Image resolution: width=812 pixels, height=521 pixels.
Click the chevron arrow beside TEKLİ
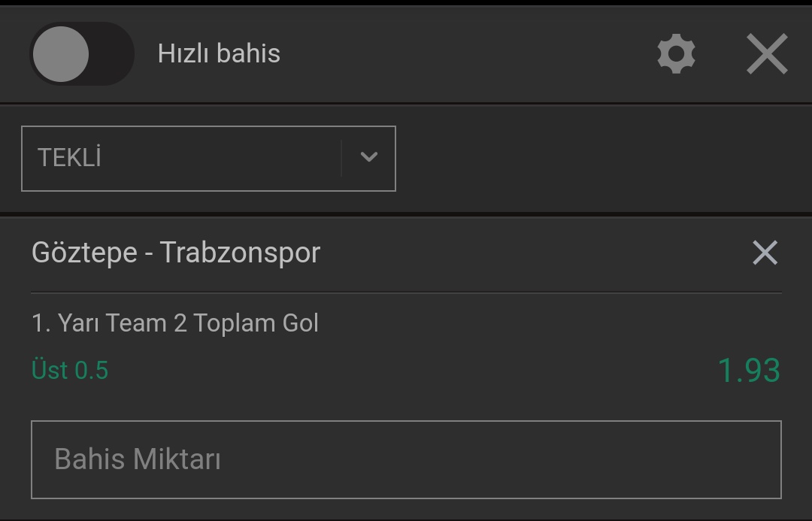tap(368, 157)
